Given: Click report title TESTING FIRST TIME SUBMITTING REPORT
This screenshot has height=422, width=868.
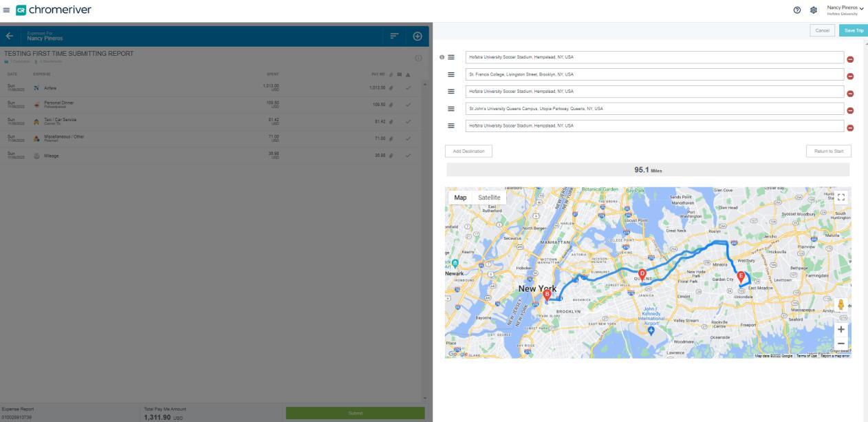Looking at the screenshot, I should point(69,54).
